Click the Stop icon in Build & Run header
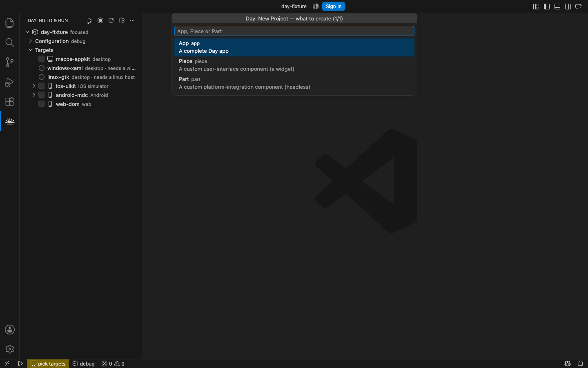588x368 pixels. pyautogui.click(x=100, y=20)
